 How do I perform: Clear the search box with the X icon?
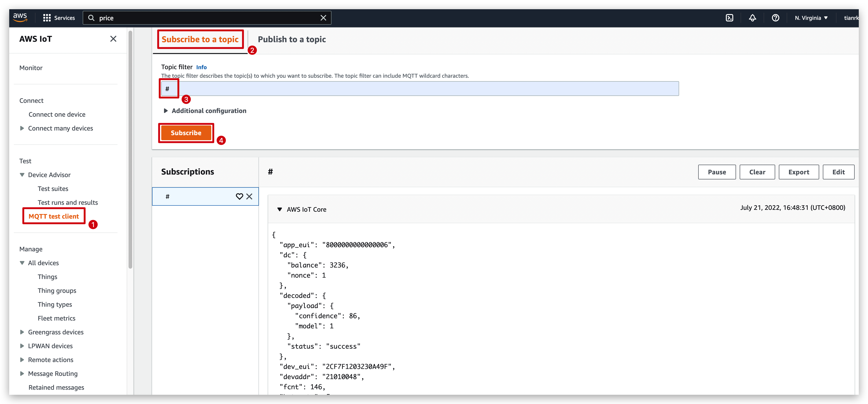(323, 18)
